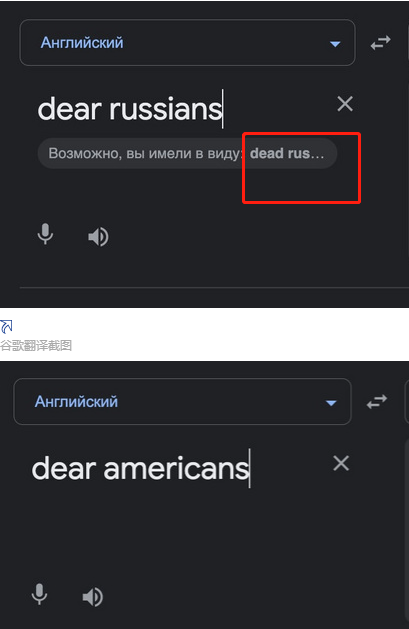Click the red highlighted rectangle annotation
The height and width of the screenshot is (629, 409).
(302, 168)
